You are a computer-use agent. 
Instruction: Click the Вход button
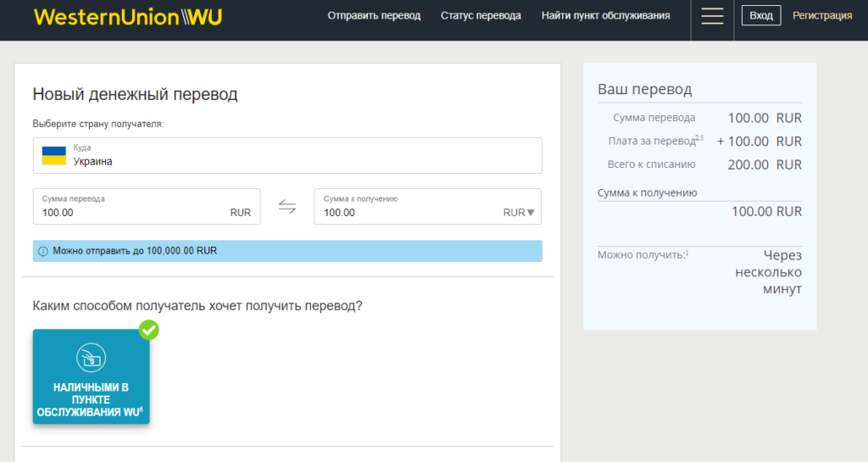761,15
